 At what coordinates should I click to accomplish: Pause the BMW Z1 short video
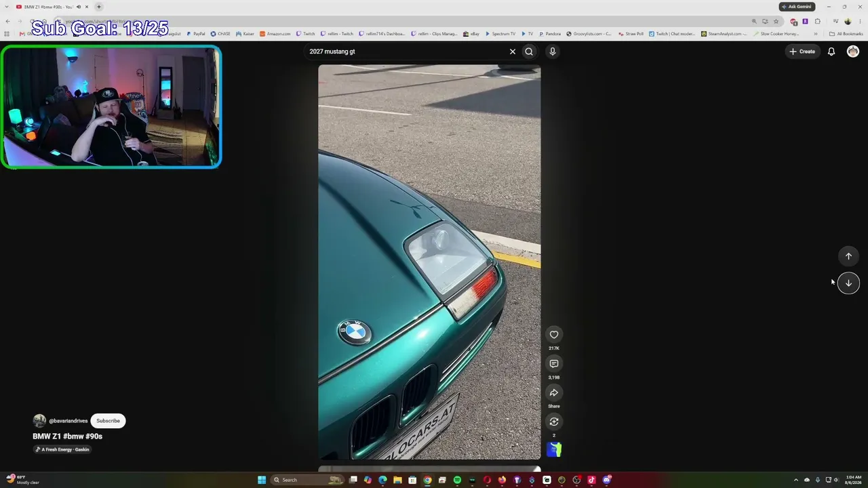tap(429, 262)
